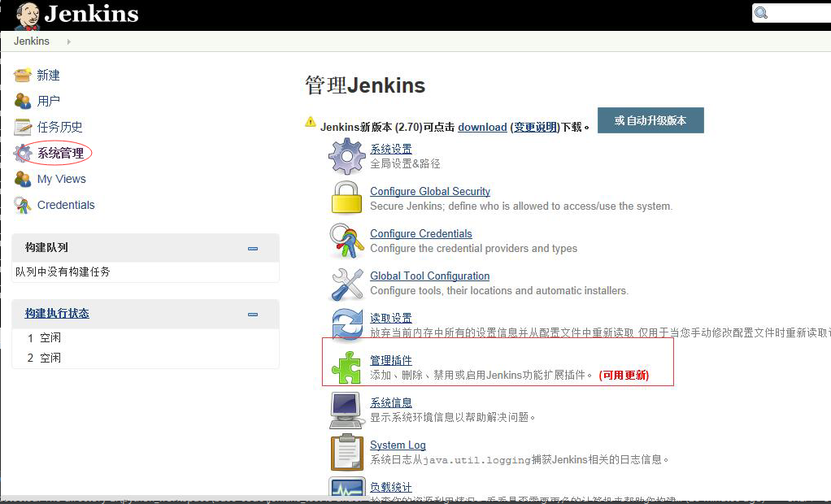Open the 读取设置 link
The height and width of the screenshot is (504, 831).
[390, 318]
